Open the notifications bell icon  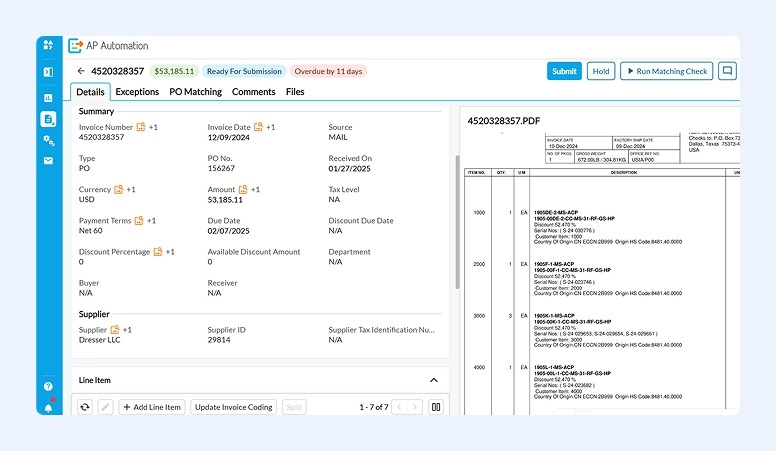(x=48, y=405)
